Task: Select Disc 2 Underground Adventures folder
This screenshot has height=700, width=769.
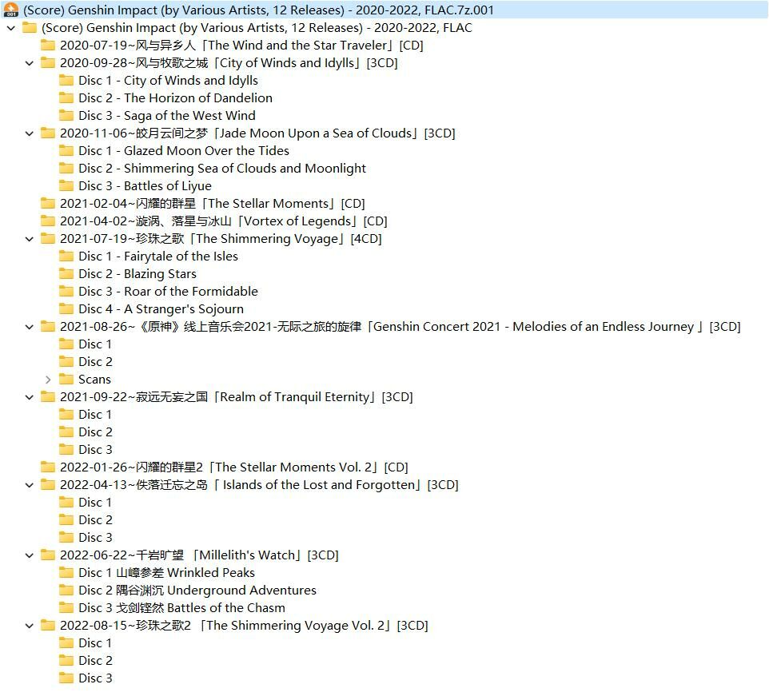Action: click(x=197, y=591)
